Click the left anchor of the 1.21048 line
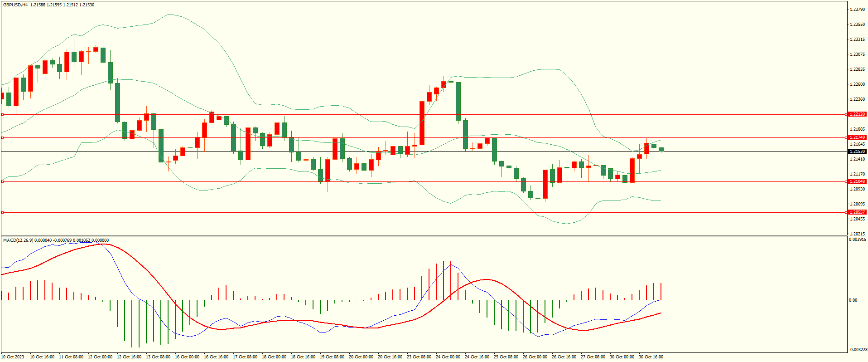 click(x=2, y=181)
